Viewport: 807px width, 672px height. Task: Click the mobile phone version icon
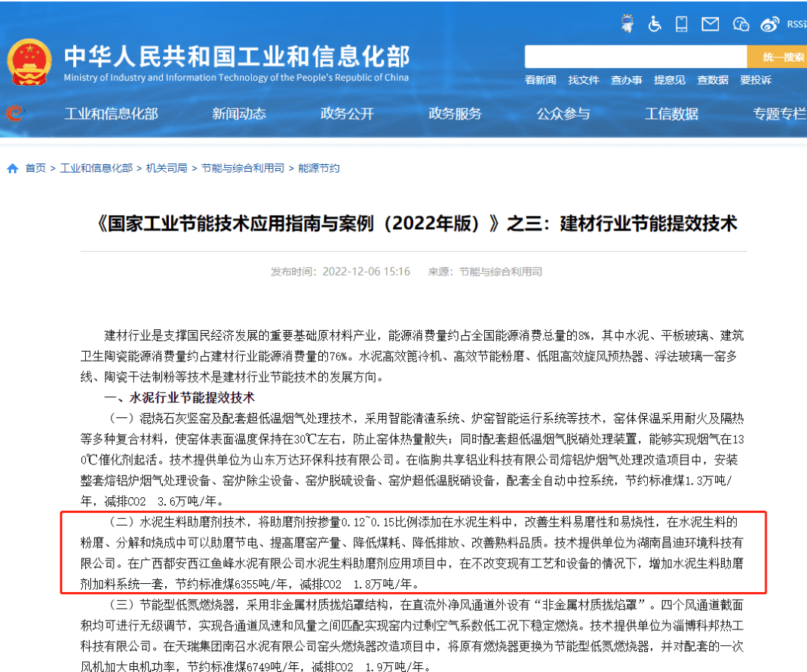click(x=681, y=24)
